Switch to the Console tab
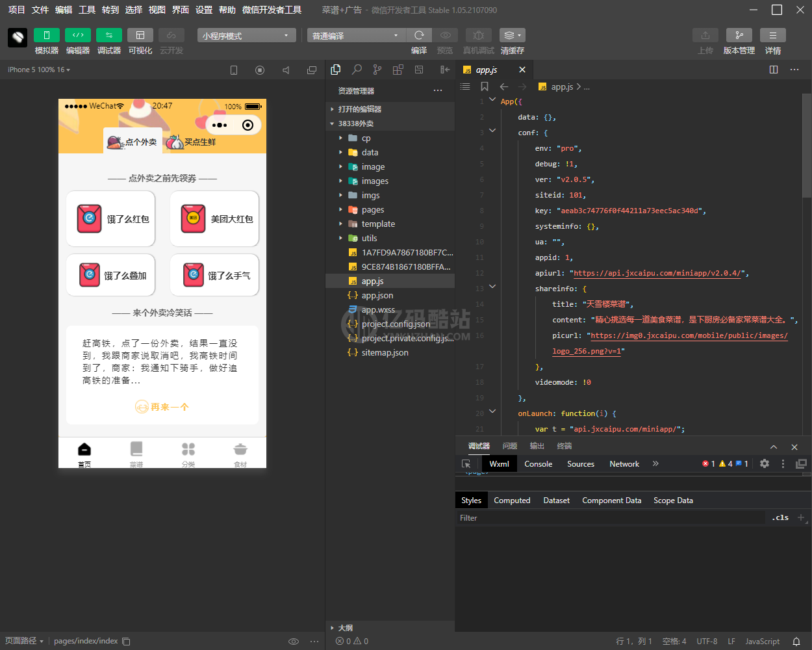Image resolution: width=812 pixels, height=650 pixels. (x=539, y=464)
